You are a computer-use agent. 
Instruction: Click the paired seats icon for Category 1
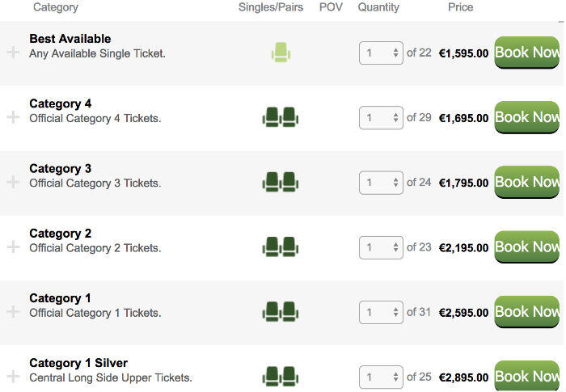click(281, 311)
